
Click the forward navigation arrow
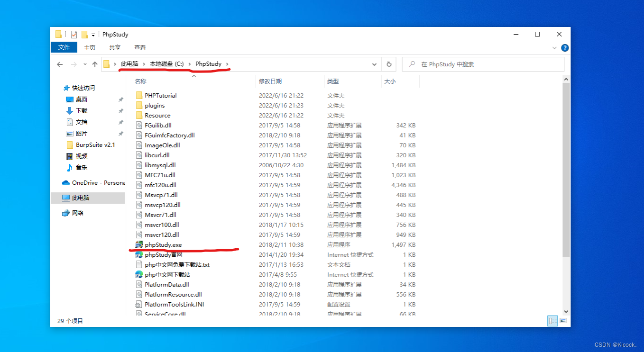click(74, 64)
